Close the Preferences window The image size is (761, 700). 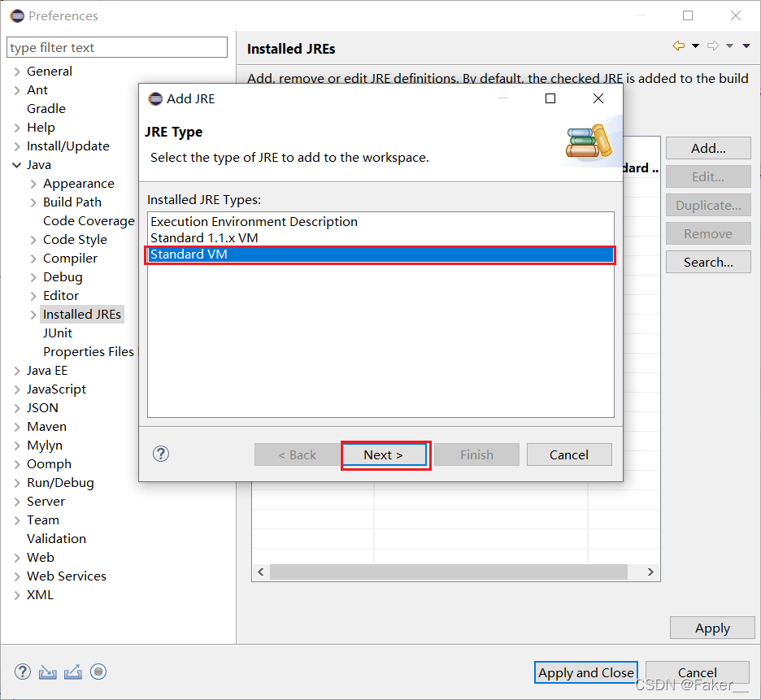pyautogui.click(x=736, y=15)
